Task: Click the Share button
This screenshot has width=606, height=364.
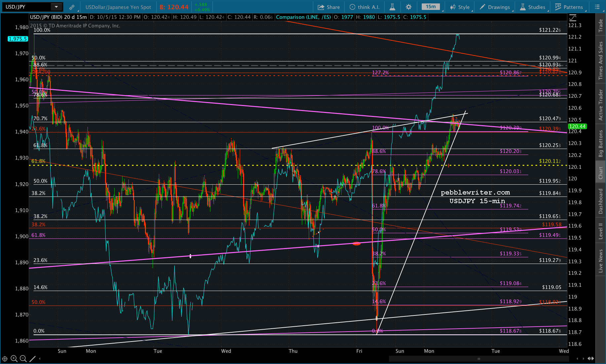Action: pos(329,7)
